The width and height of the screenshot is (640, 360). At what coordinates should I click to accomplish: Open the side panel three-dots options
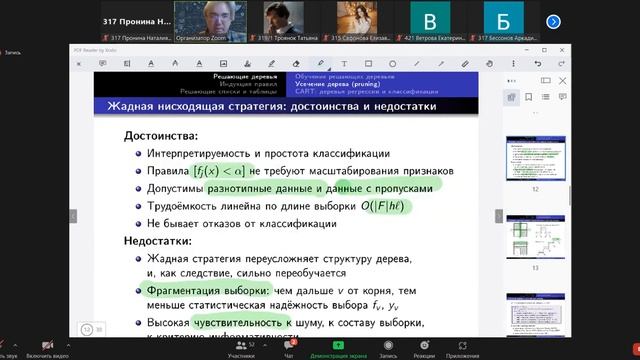(x=511, y=81)
